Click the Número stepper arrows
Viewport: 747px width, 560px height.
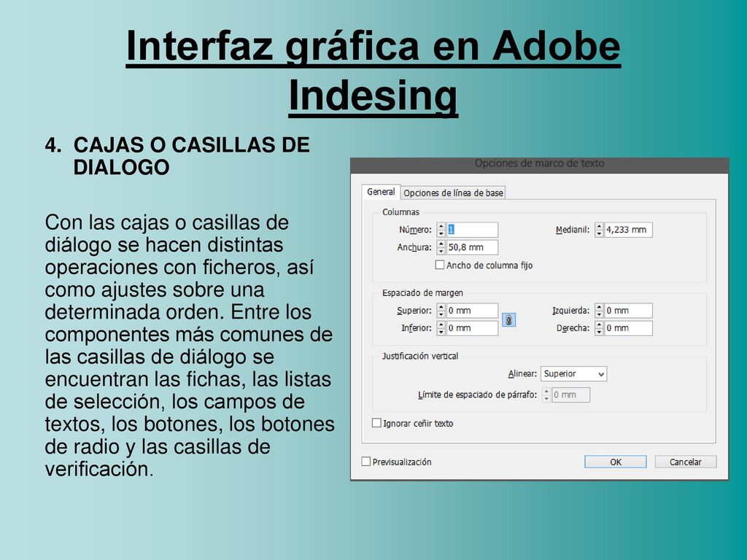(441, 230)
